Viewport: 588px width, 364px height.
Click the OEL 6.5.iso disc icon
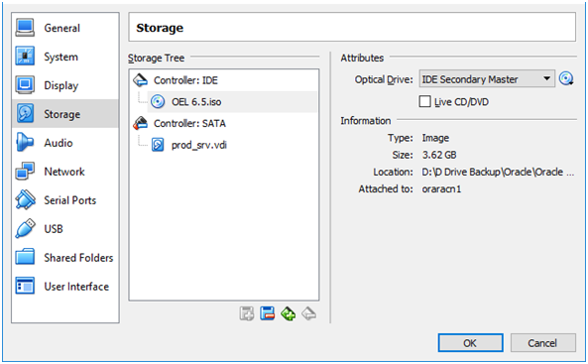pos(158,102)
